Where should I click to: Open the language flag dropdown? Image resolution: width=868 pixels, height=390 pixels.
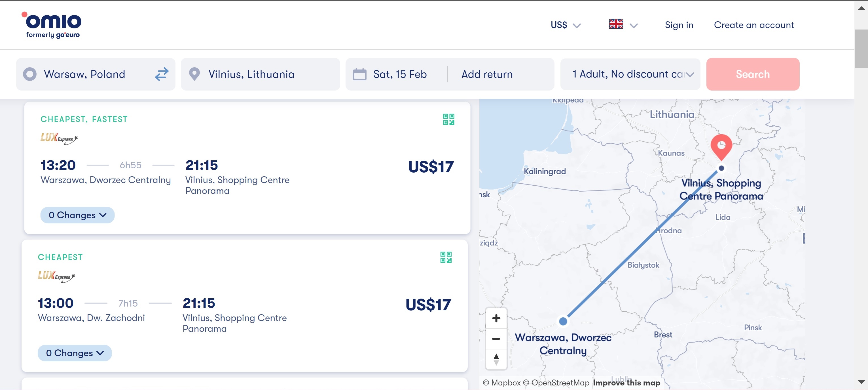tap(623, 25)
